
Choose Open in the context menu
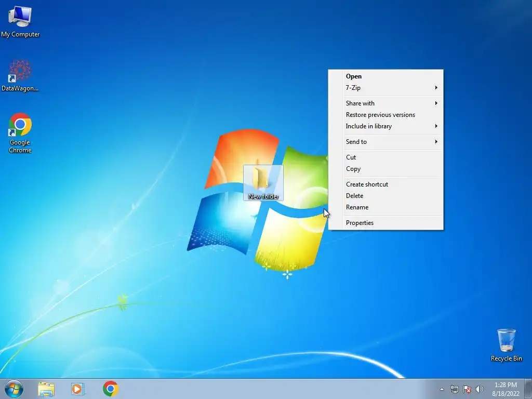386,76
